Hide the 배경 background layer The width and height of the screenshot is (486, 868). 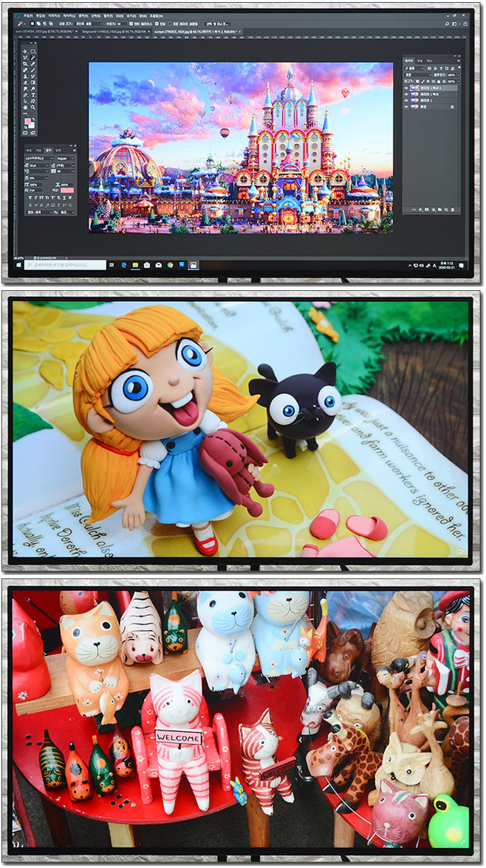406,107
